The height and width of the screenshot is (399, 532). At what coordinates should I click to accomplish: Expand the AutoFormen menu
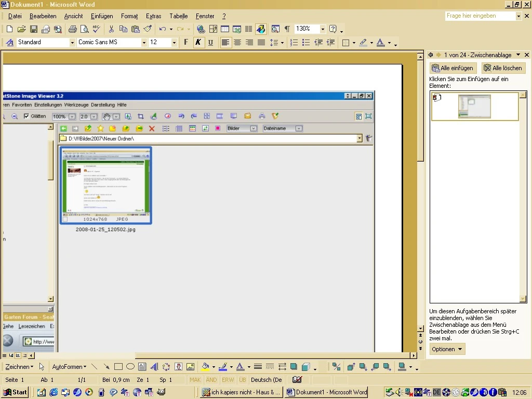(69, 367)
